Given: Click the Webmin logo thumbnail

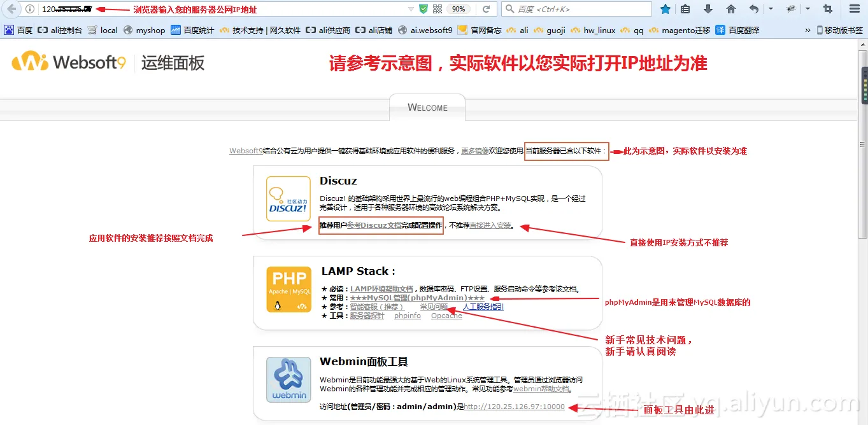Looking at the screenshot, I should 288,380.
